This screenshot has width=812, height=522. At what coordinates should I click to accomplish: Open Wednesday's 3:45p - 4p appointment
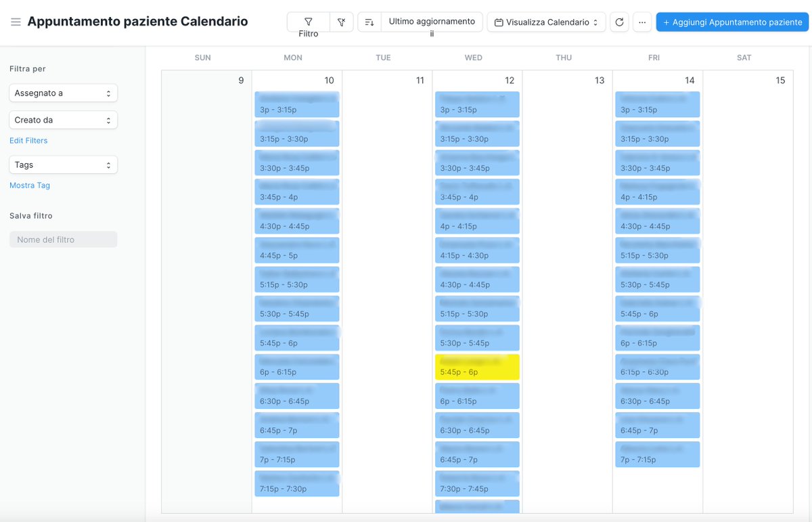(477, 192)
